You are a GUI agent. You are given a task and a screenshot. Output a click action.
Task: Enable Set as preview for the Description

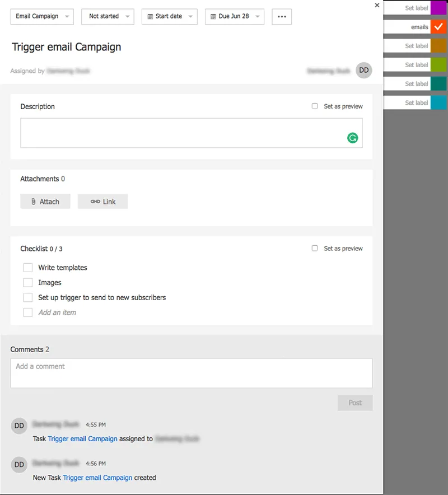(315, 106)
